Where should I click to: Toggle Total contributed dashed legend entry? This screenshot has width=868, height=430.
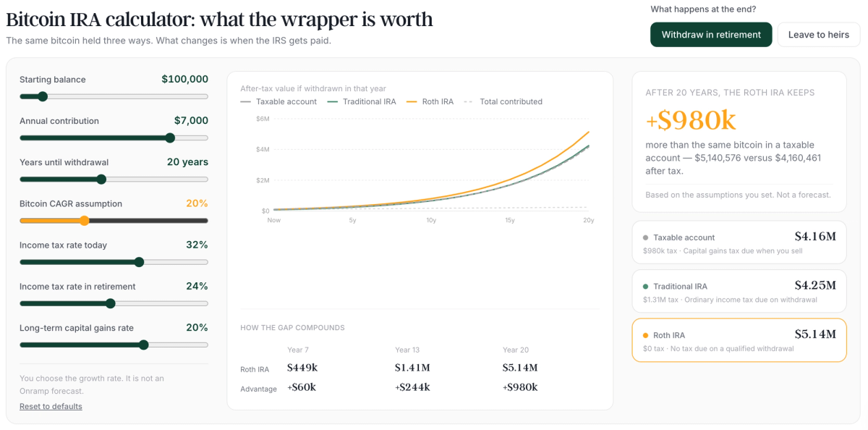click(x=503, y=101)
